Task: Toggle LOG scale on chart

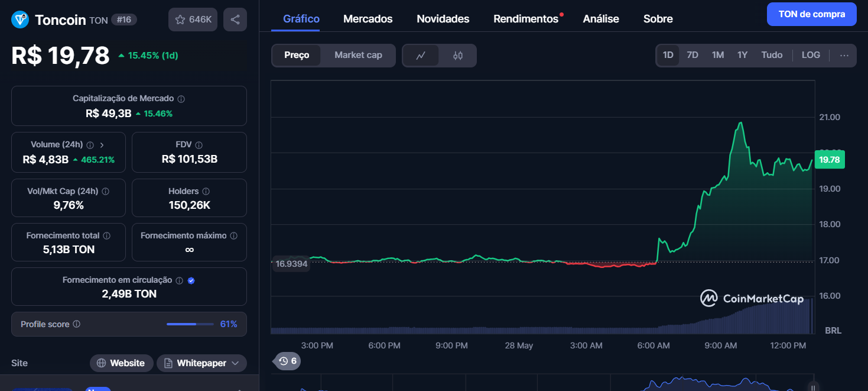Action: [x=811, y=55]
